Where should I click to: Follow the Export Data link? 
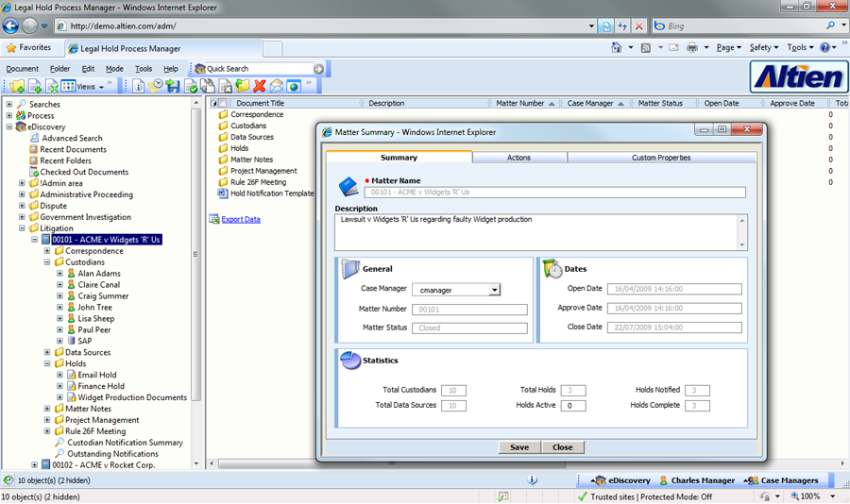tap(240, 219)
